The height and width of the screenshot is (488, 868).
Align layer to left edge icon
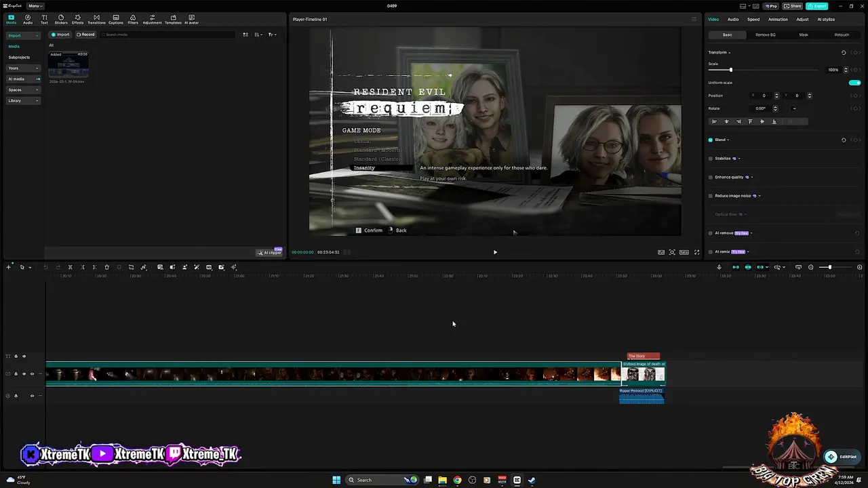(714, 121)
